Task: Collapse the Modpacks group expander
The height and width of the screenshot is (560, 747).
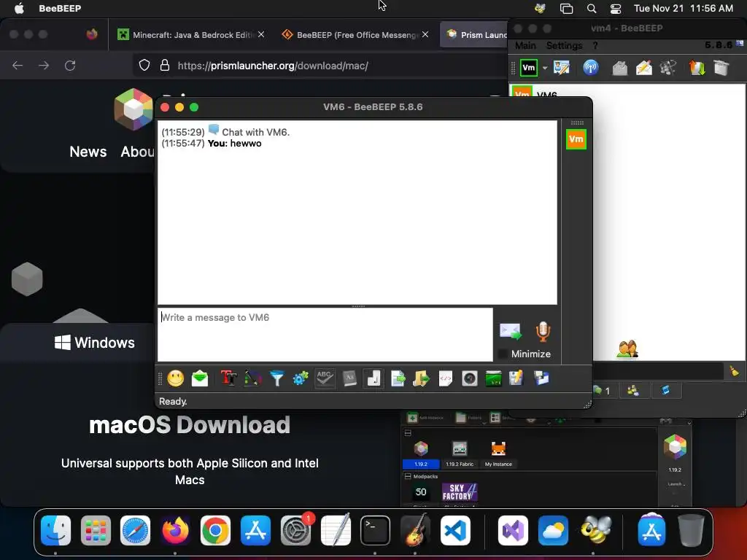Action: [408, 476]
